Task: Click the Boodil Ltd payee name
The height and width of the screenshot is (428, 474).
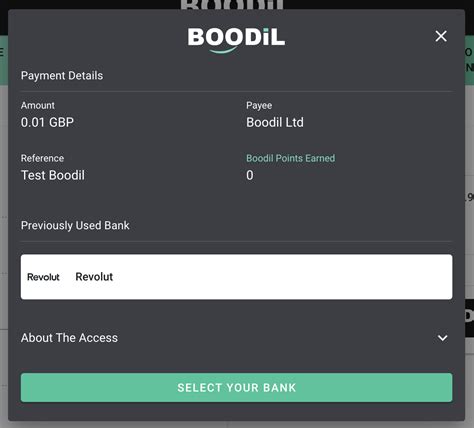Action: (275, 122)
